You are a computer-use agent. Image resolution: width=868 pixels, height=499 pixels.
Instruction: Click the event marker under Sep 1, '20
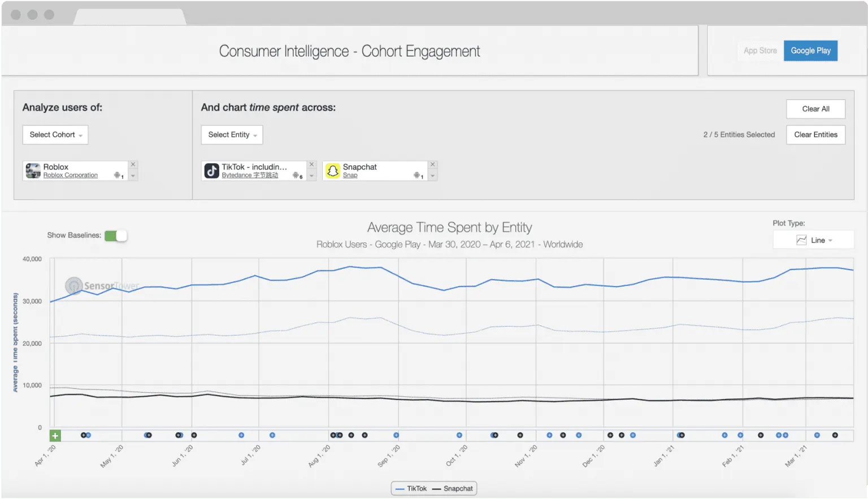click(x=396, y=435)
